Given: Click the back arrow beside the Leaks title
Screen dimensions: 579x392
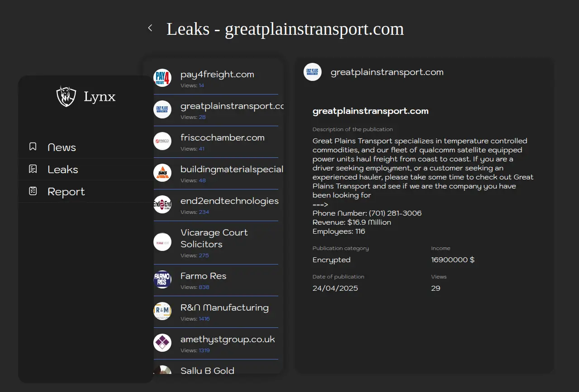Looking at the screenshot, I should tap(150, 28).
